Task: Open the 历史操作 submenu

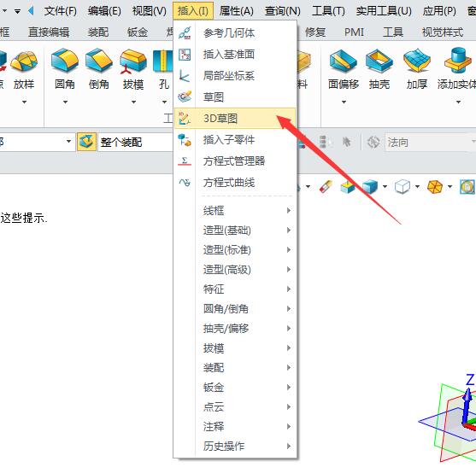Action: click(235, 446)
